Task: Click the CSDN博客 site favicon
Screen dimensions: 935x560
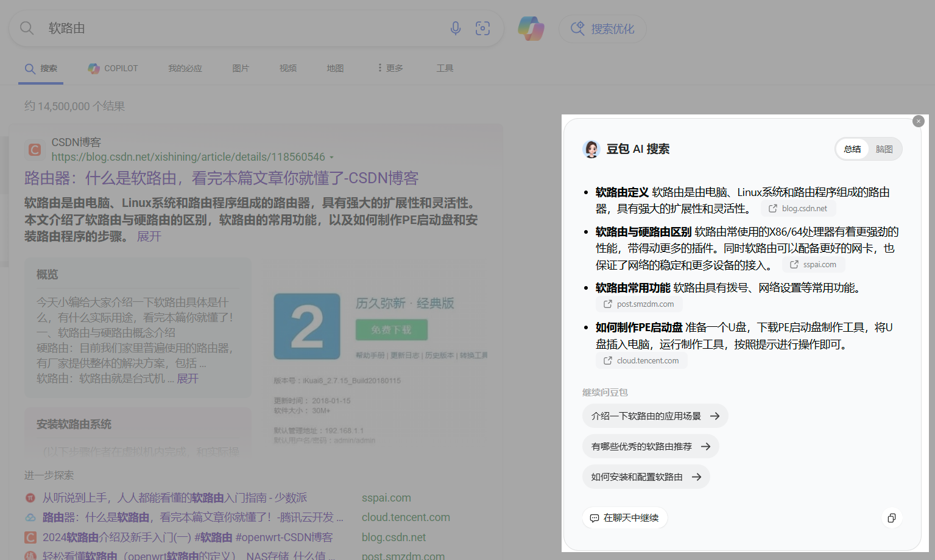Action: [x=35, y=149]
